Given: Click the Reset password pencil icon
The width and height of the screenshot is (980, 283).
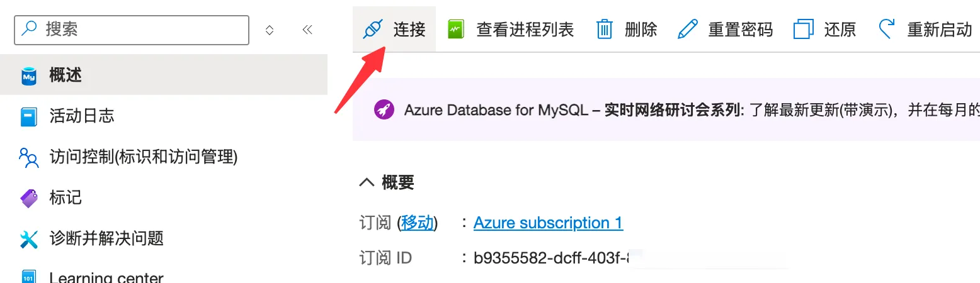Looking at the screenshot, I should 687,29.
